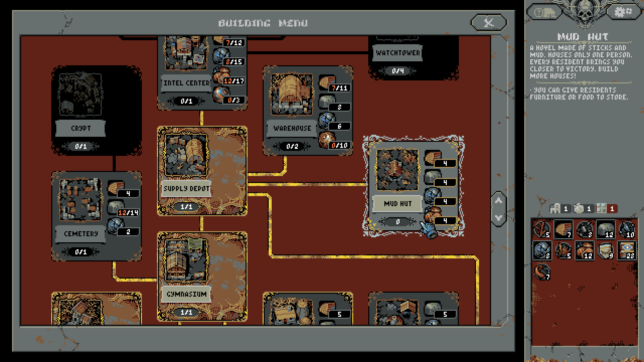The image size is (644, 362).
Task: Select mushroom food resource count 12 in inventory
Action: pyautogui.click(x=584, y=251)
